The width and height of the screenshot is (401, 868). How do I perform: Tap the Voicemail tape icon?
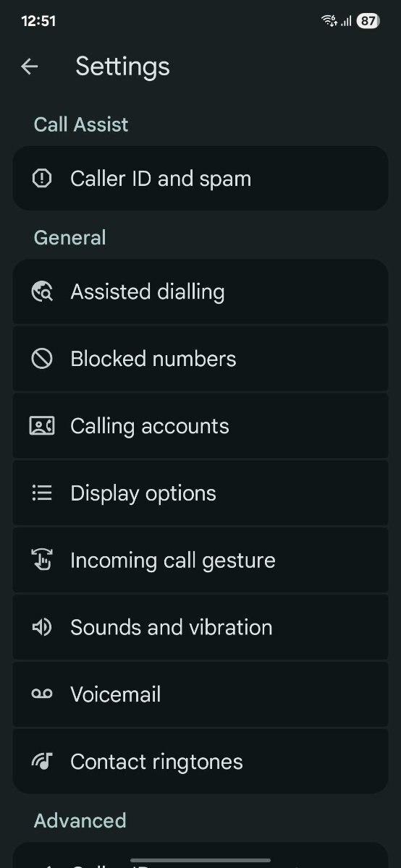pos(42,694)
